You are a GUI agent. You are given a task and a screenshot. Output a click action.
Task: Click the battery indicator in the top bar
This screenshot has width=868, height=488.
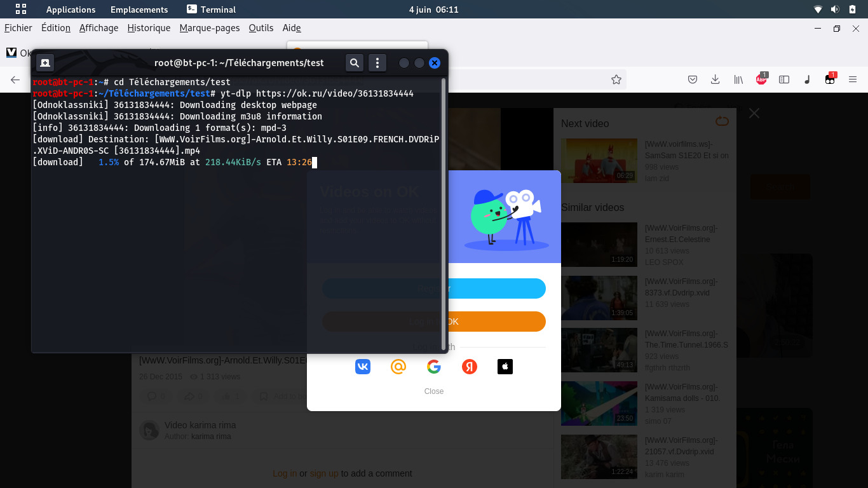tap(852, 10)
